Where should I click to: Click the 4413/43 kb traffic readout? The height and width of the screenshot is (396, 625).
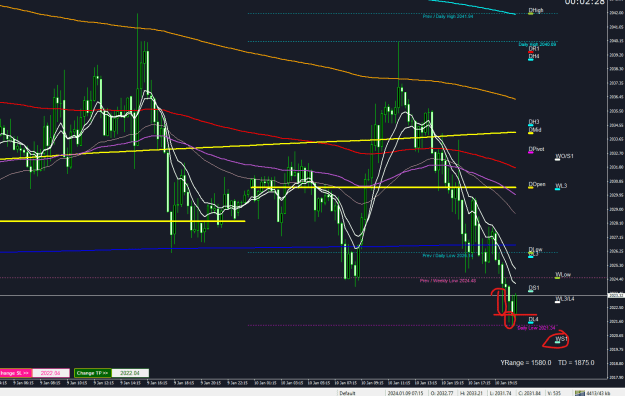coord(598,393)
